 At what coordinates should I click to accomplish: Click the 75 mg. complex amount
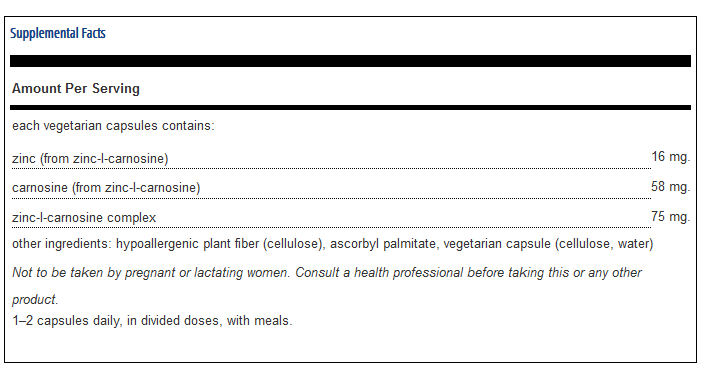point(671,217)
